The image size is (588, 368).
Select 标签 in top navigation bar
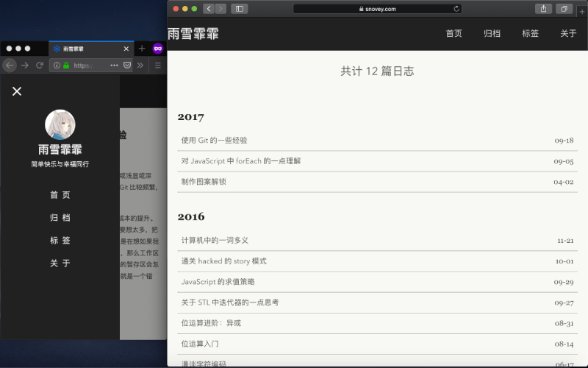(x=530, y=33)
